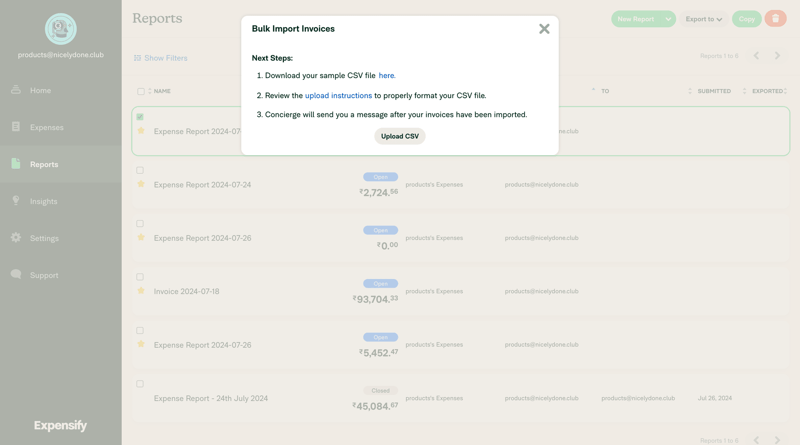The height and width of the screenshot is (445, 800).
Task: Open Insights in the sidebar
Action: (x=61, y=201)
